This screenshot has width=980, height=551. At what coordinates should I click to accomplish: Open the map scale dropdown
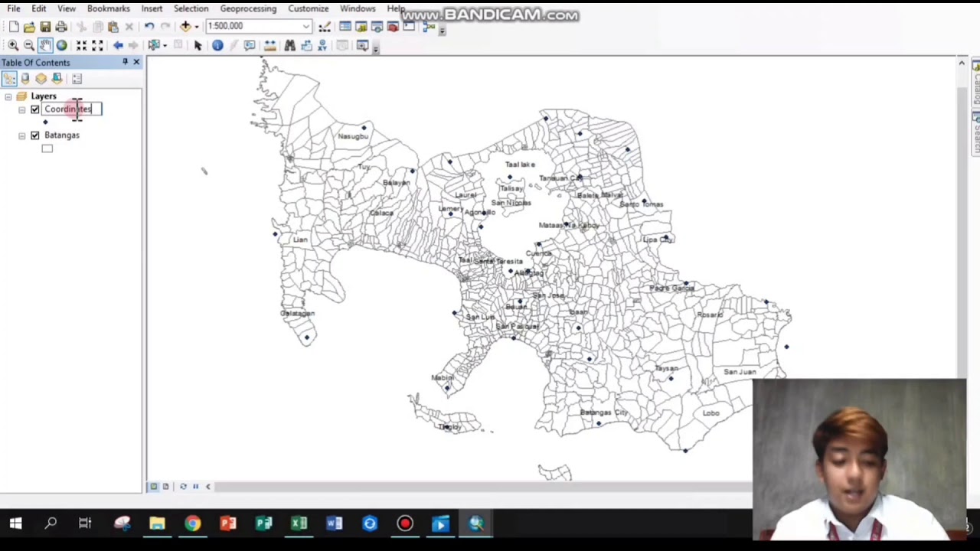306,26
